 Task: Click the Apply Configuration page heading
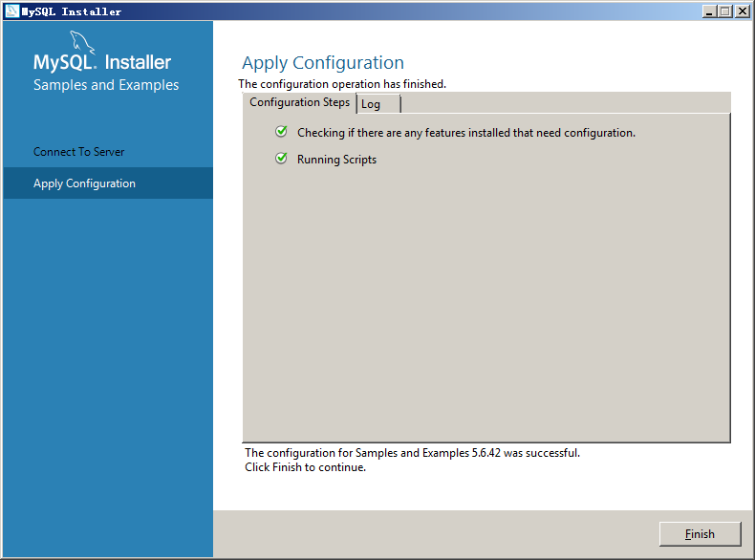323,63
